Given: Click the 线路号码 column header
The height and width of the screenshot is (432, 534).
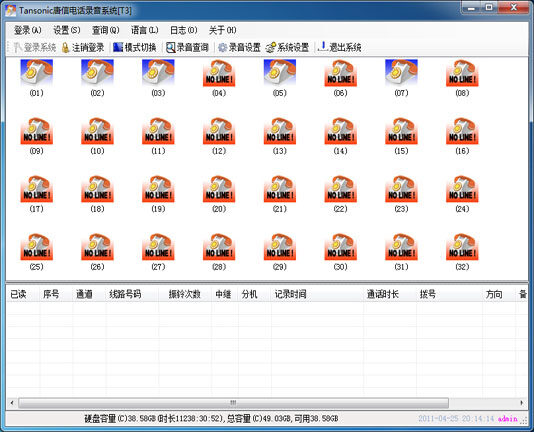Looking at the screenshot, I should tap(132, 294).
